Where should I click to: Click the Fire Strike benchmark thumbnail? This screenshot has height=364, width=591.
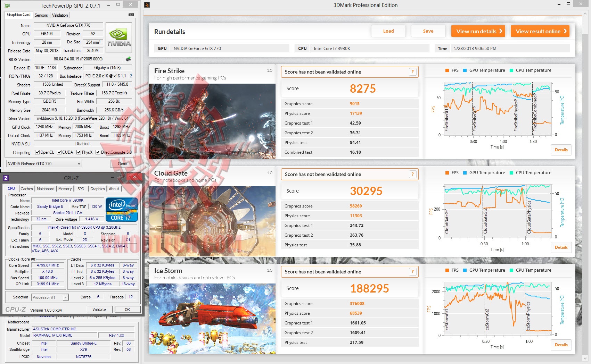point(212,121)
